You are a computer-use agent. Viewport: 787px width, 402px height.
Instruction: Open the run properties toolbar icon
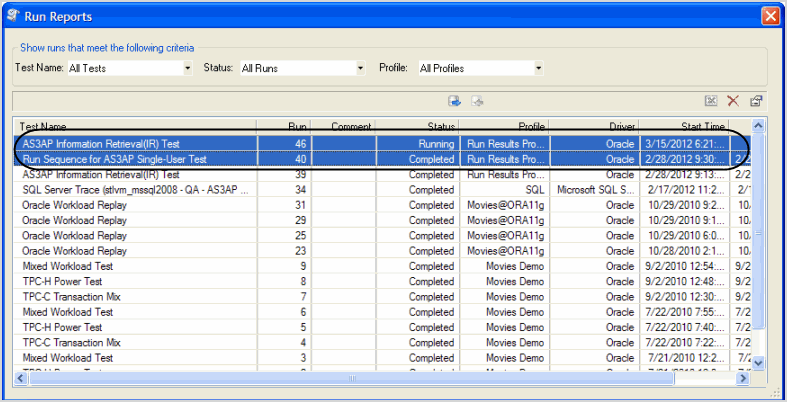pyautogui.click(x=756, y=100)
